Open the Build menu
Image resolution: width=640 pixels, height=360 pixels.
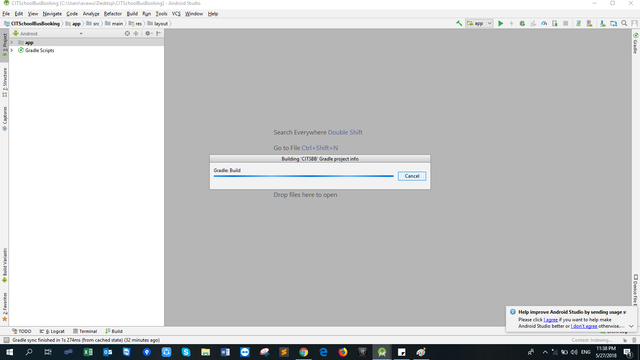(132, 13)
